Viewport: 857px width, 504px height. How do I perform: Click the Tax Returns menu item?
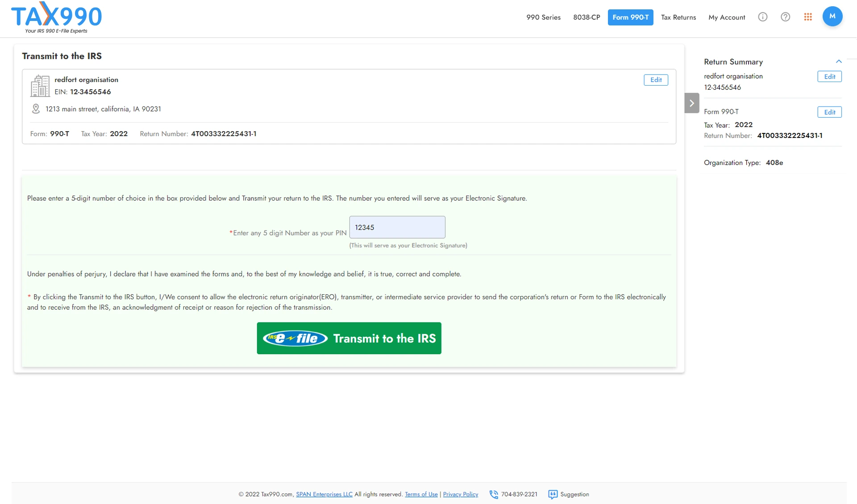(678, 16)
